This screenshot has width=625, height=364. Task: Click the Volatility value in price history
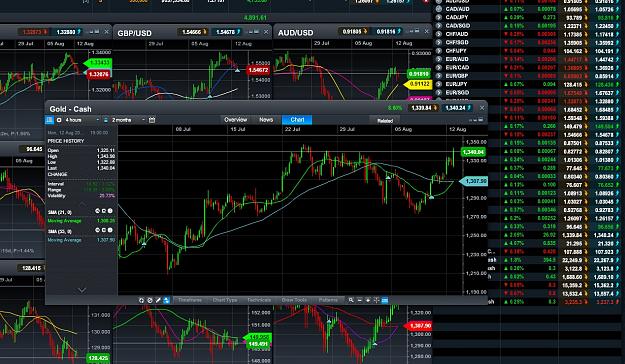coord(107,196)
